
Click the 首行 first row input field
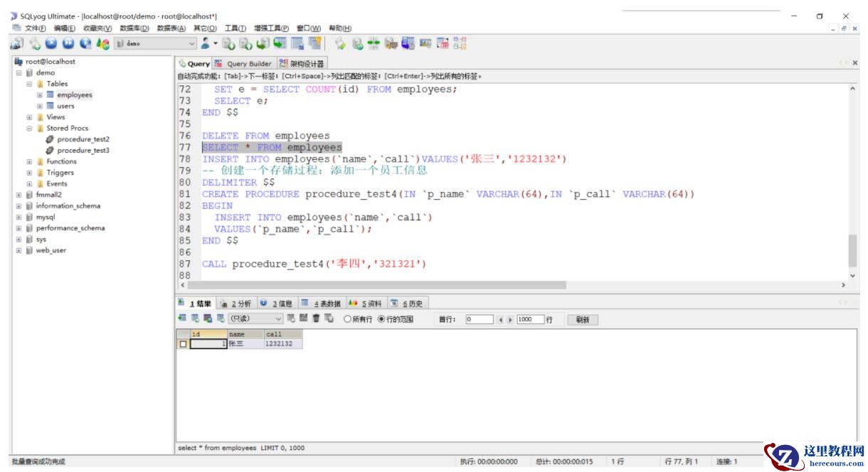click(x=478, y=320)
